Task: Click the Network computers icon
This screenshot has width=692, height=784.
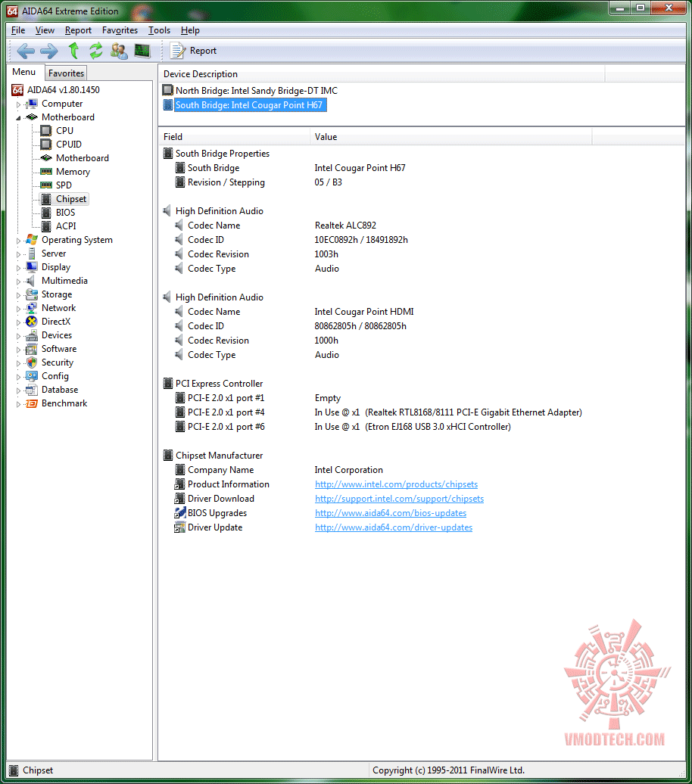Action: tap(32, 308)
